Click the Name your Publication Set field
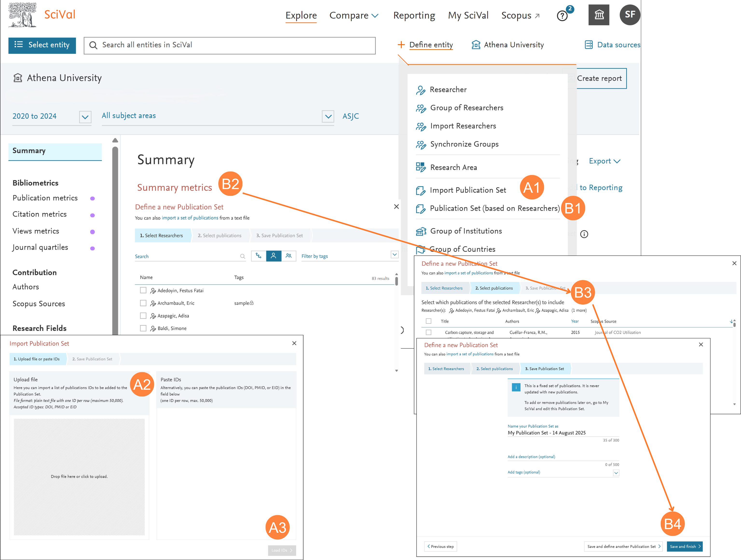Image resolution: width=741 pixels, height=560 pixels. 563,433
